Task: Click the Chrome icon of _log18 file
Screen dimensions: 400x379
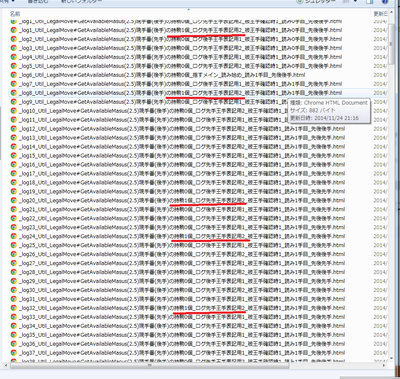Action: pyautogui.click(x=14, y=182)
